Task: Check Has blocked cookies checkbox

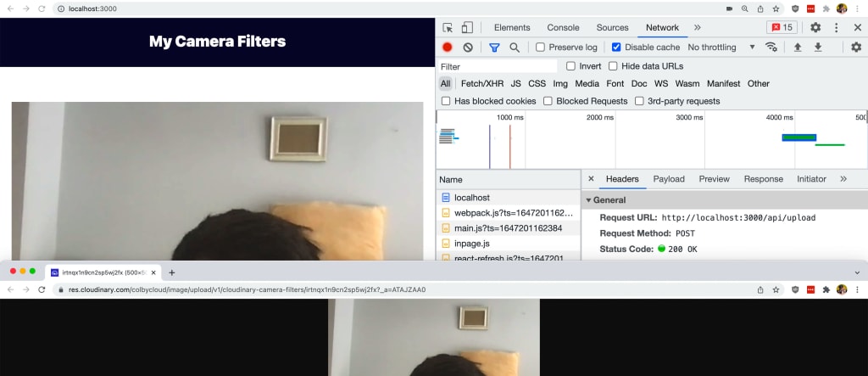Action: 446,101
